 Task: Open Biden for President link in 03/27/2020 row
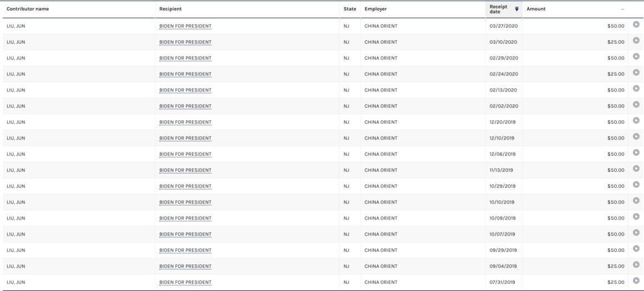185,26
